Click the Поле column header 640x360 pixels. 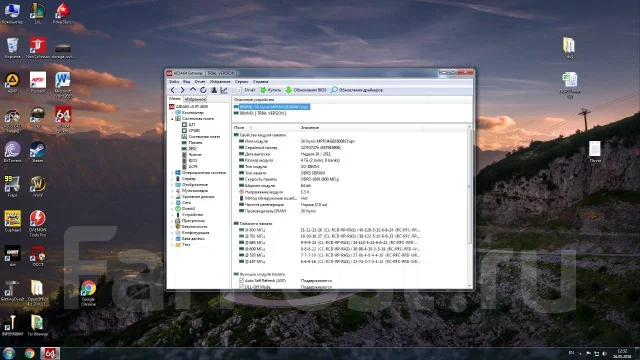point(265,128)
